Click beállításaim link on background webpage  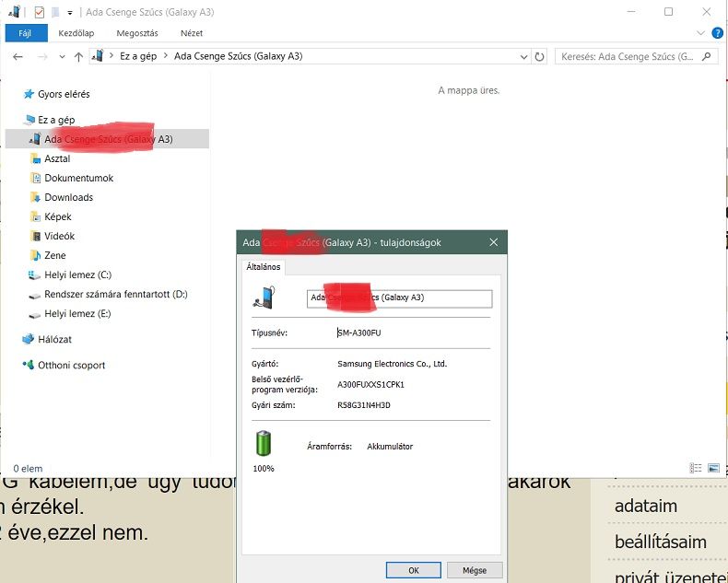660,542
